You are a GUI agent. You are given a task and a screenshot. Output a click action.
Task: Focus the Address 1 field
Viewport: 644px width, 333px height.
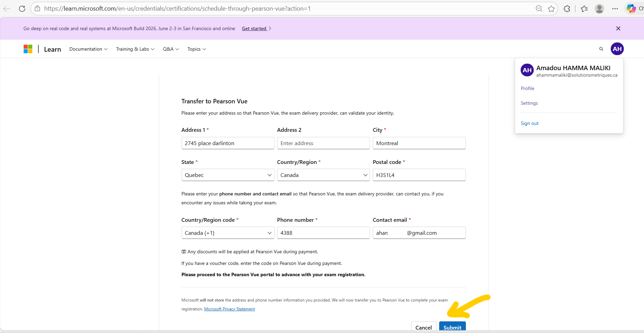[x=228, y=143]
